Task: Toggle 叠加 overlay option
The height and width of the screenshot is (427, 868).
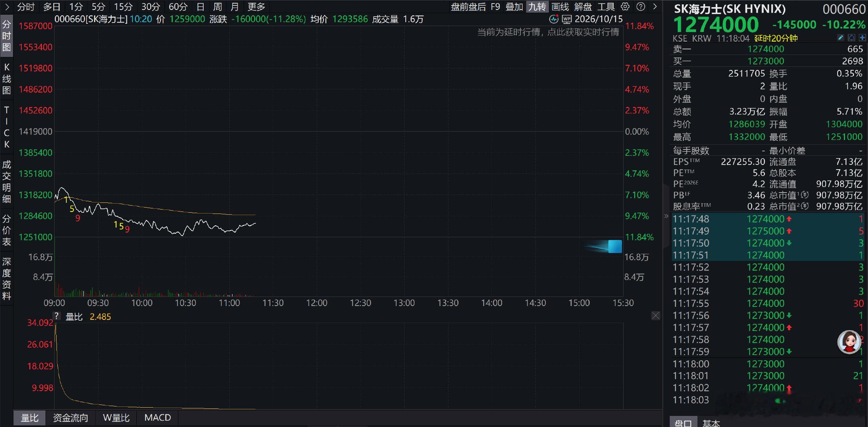Action: pyautogui.click(x=514, y=7)
